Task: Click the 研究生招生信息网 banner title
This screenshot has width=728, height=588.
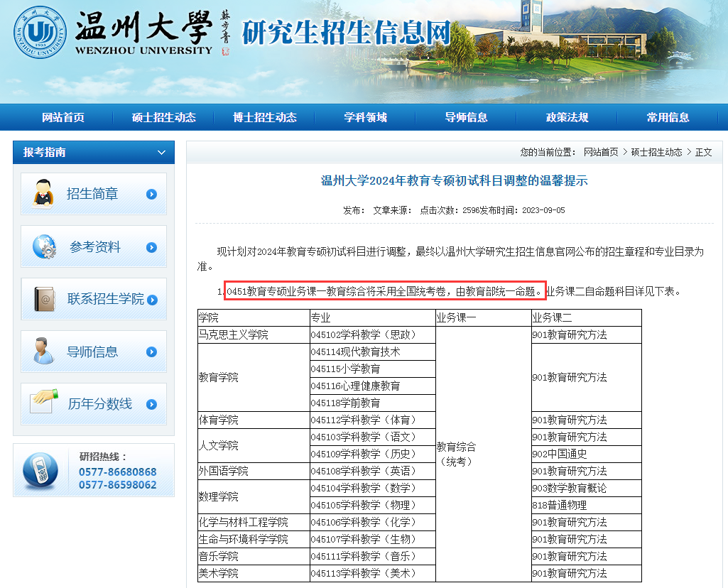Action: pos(347,32)
